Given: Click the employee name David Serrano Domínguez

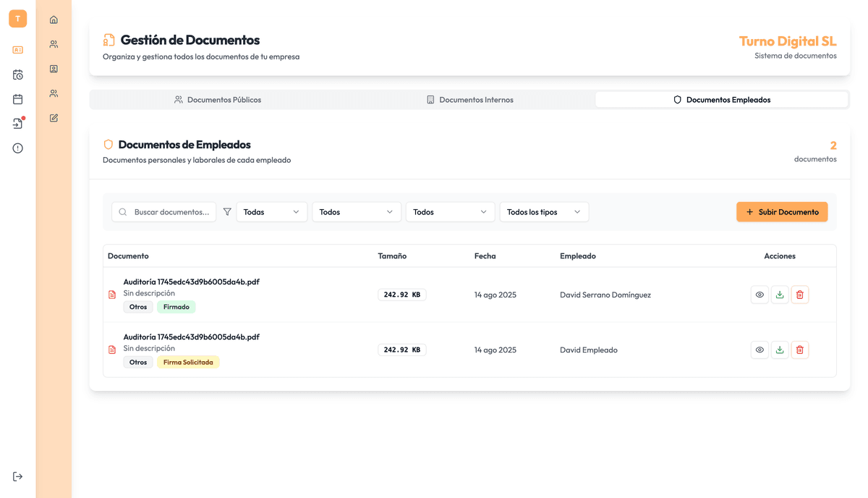Looking at the screenshot, I should tap(605, 295).
